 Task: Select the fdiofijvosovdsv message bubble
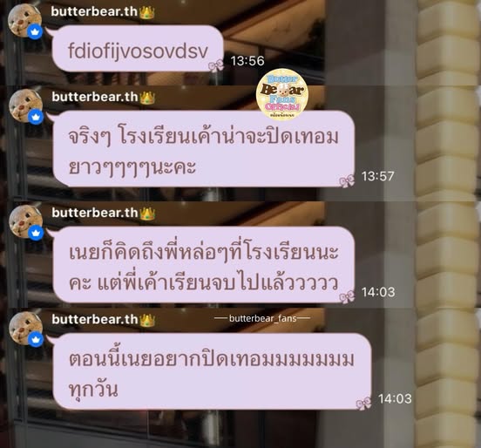(x=138, y=49)
